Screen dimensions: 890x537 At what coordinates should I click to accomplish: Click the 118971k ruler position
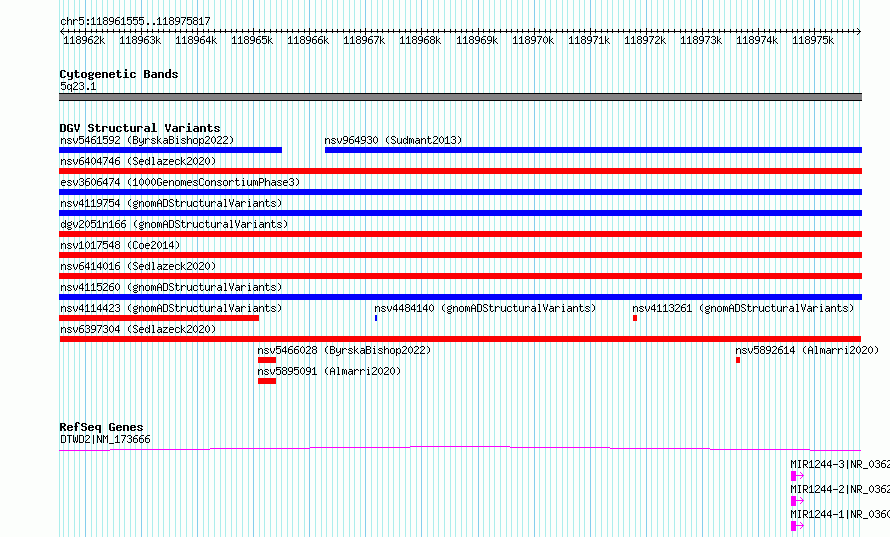click(x=589, y=40)
